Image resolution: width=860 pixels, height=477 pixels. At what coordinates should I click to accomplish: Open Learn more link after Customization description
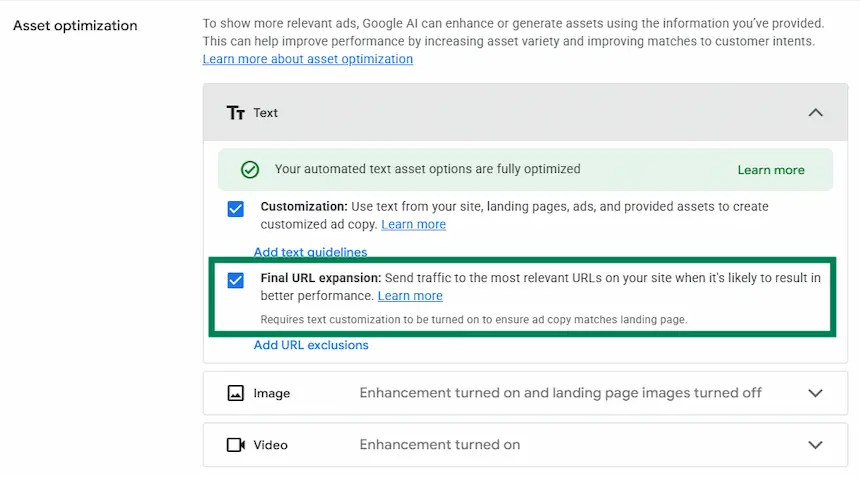[x=413, y=224]
